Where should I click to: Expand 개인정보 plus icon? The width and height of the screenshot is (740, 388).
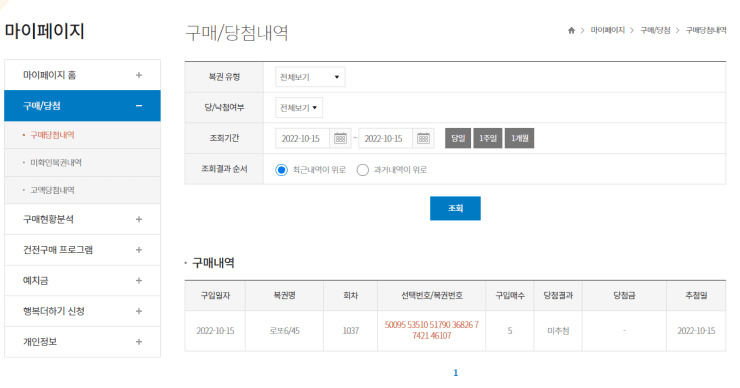coord(139,342)
